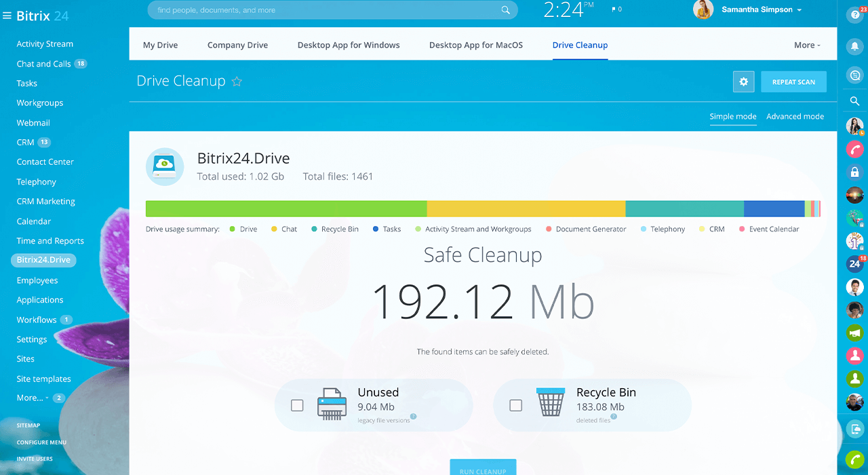This screenshot has height=475, width=868.
Task: Open the green contact avatar chat in the right bar
Action: pos(854,379)
